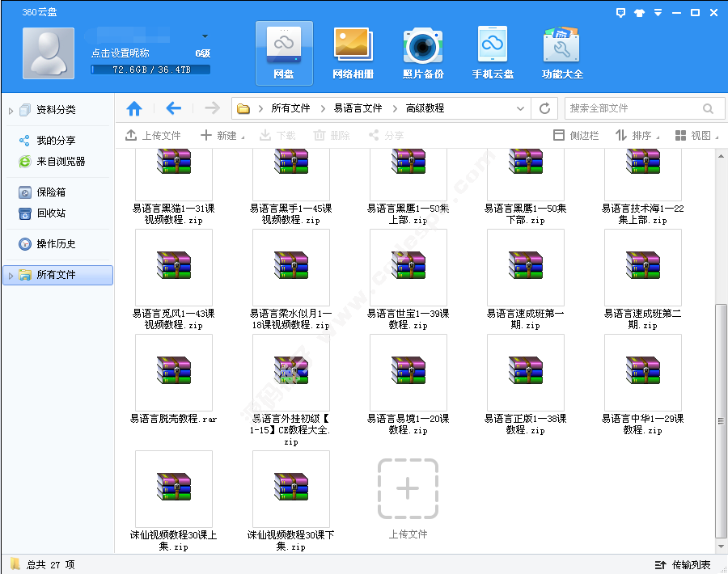Open the 视图 view dropdown
This screenshot has height=574, width=728.
(x=696, y=136)
